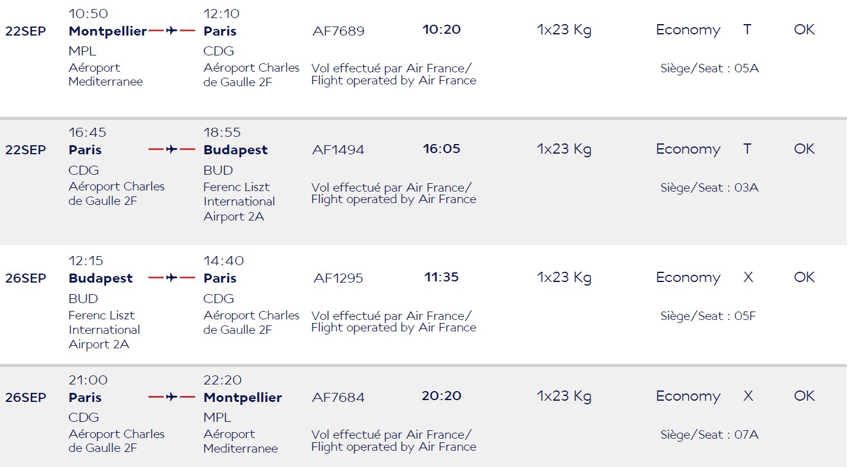This screenshot has width=868, height=467.
Task: Click the plane icon on Paris to Budapest row
Action: point(172,149)
